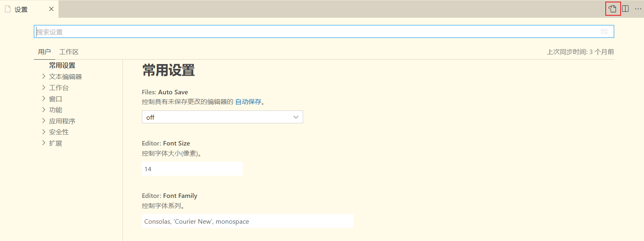Open the Files: Auto Save dropdown
Viewport: 644px width, 241px height.
point(222,117)
